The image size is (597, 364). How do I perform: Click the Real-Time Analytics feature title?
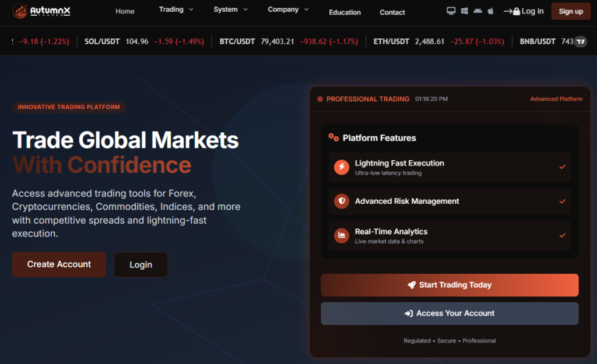pos(391,232)
